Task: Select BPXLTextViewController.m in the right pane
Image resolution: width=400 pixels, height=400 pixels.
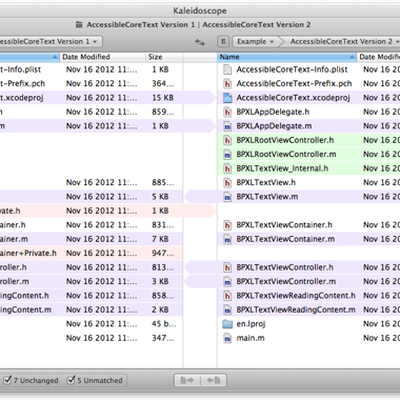Action: tap(286, 281)
